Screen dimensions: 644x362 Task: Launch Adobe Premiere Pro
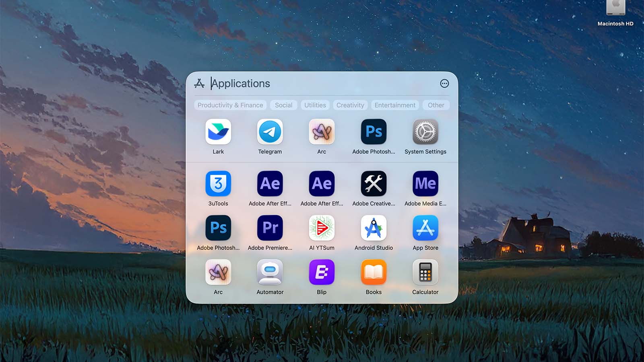270,228
